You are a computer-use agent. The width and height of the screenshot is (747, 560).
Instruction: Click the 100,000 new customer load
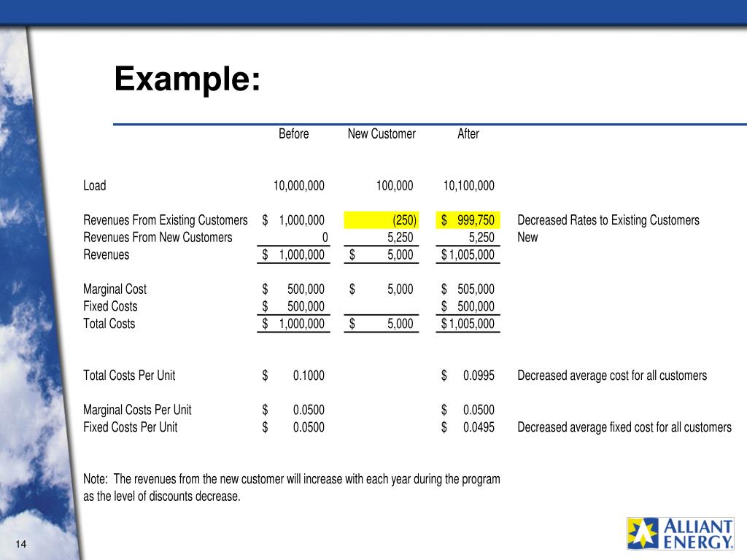click(395, 185)
